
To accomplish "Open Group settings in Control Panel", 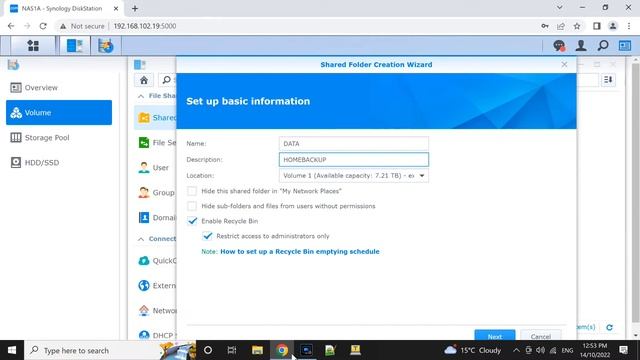I will click(x=156, y=192).
